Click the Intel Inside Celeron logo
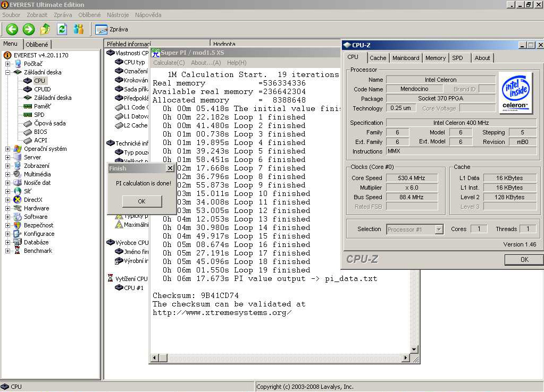This screenshot has width=544, height=392. 516,92
